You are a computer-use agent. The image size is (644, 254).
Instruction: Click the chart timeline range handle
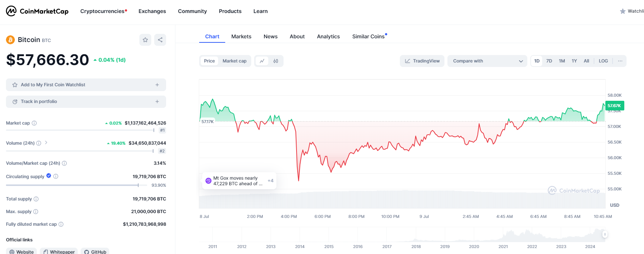point(605,234)
